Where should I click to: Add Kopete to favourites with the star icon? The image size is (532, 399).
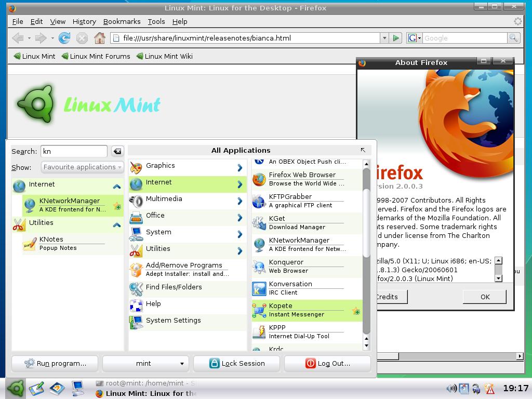tap(356, 311)
